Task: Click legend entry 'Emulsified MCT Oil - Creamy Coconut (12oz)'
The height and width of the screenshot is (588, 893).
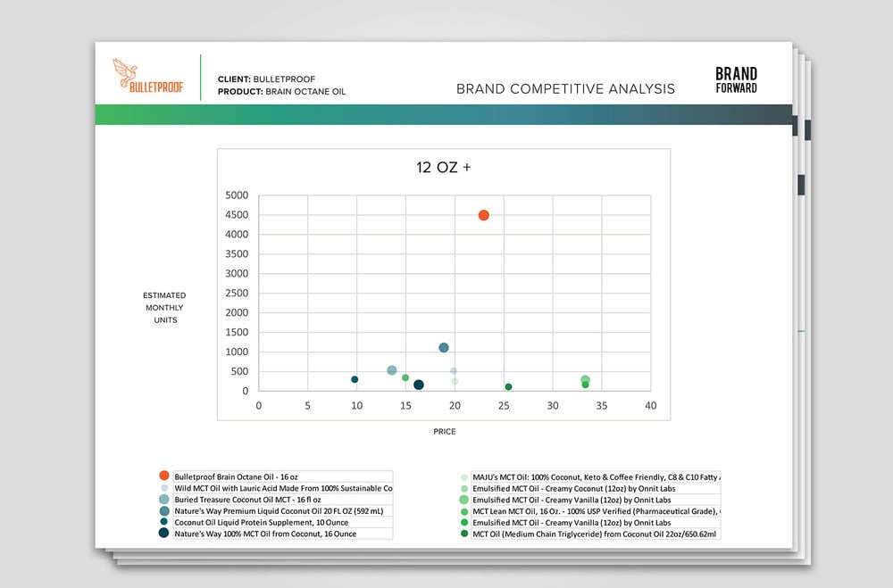Action: coord(596,488)
